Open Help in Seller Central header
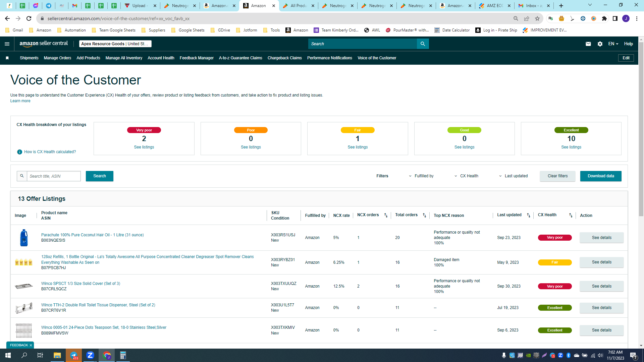 tap(629, 44)
